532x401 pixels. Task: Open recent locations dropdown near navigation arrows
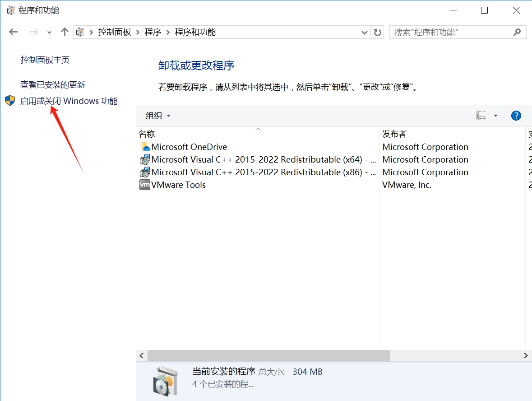pyautogui.click(x=50, y=33)
